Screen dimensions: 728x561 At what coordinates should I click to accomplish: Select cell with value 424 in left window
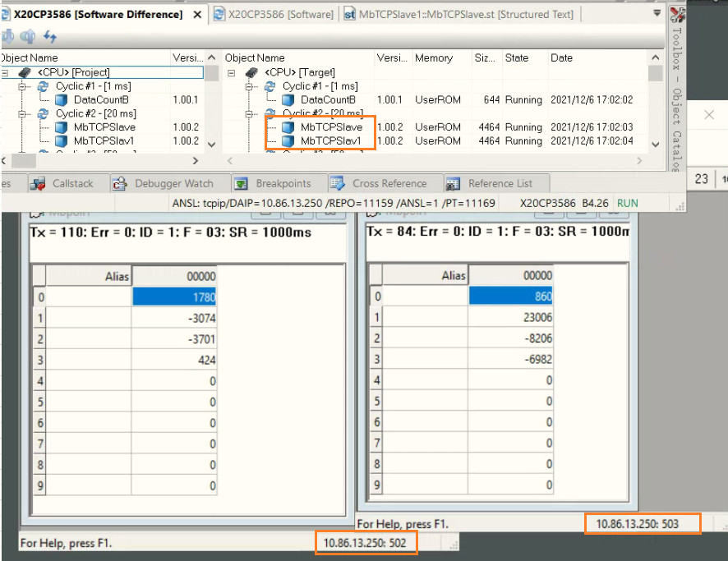coord(174,360)
